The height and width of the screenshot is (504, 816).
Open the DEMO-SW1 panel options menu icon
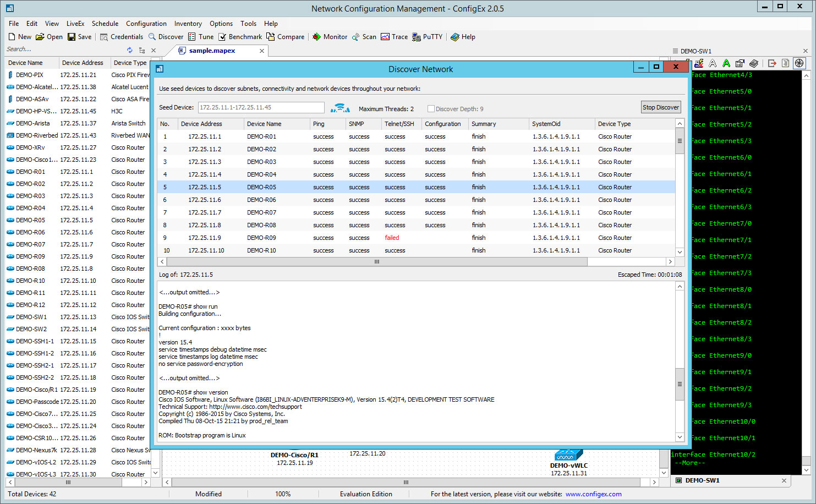pyautogui.click(x=676, y=51)
